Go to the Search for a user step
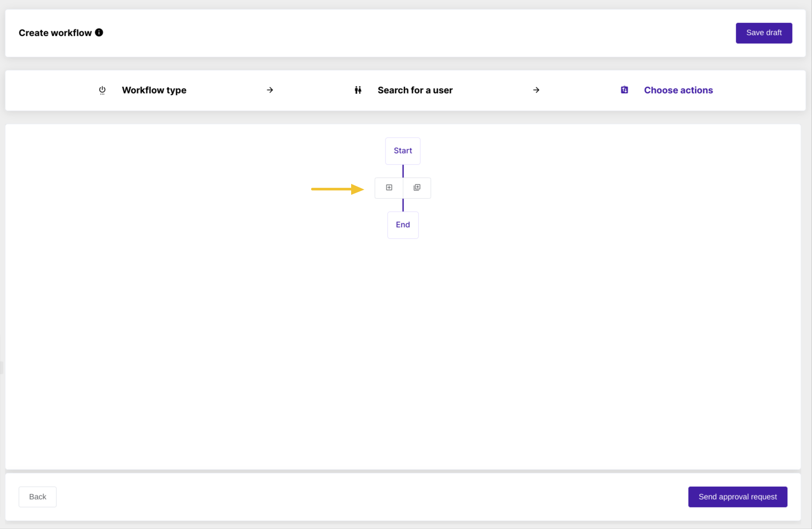The image size is (812, 529). point(415,90)
